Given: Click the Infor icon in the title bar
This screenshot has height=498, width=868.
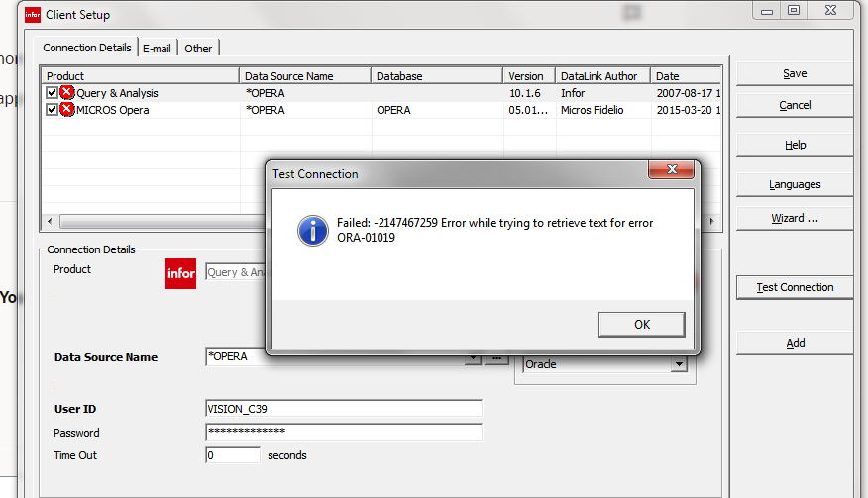Looking at the screenshot, I should 32,15.
